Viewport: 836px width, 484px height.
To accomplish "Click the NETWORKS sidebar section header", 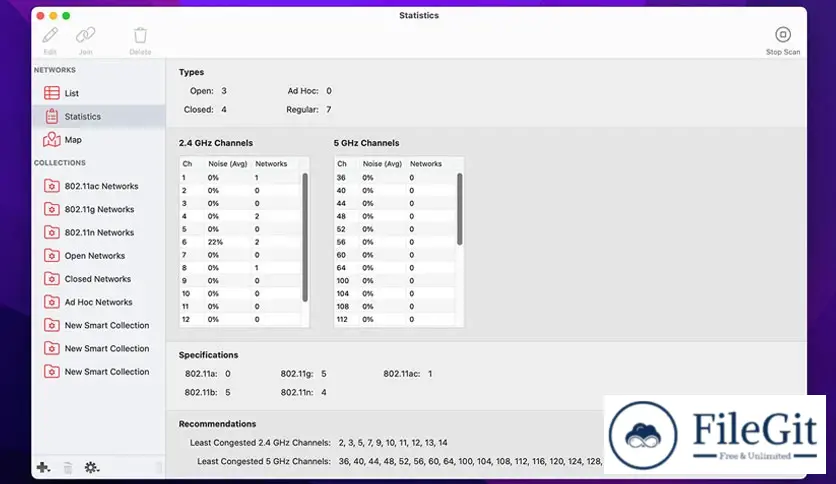I will point(55,70).
